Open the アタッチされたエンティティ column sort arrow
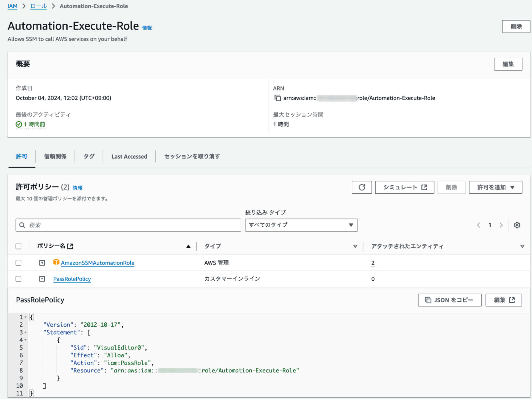 point(522,246)
